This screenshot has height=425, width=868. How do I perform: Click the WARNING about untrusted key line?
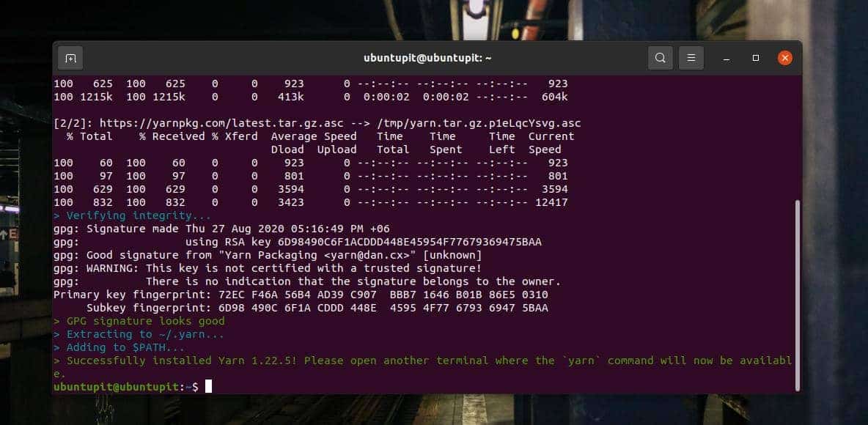pos(268,268)
